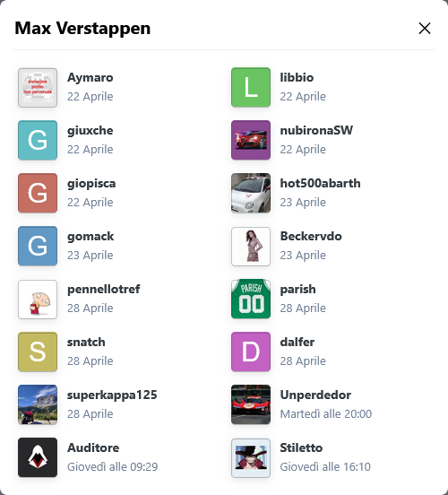Click giuxche's teal G avatar
Screen dimensions: 448x495
pyautogui.click(x=38, y=140)
